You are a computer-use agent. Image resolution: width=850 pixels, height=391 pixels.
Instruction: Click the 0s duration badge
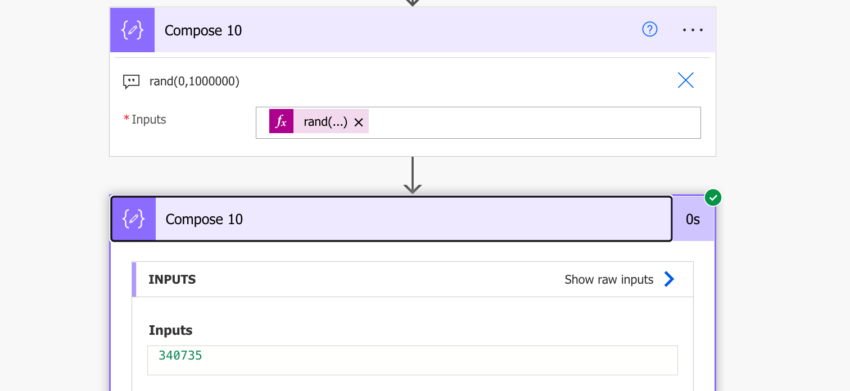coord(692,219)
